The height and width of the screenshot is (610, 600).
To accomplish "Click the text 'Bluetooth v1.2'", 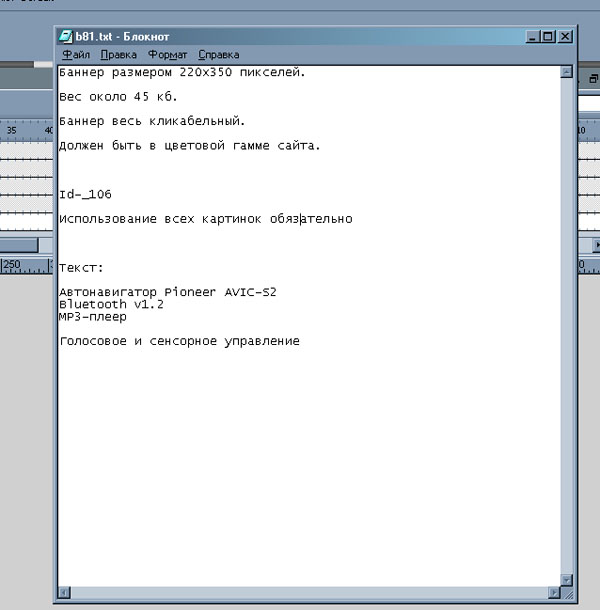I will coord(111,304).
